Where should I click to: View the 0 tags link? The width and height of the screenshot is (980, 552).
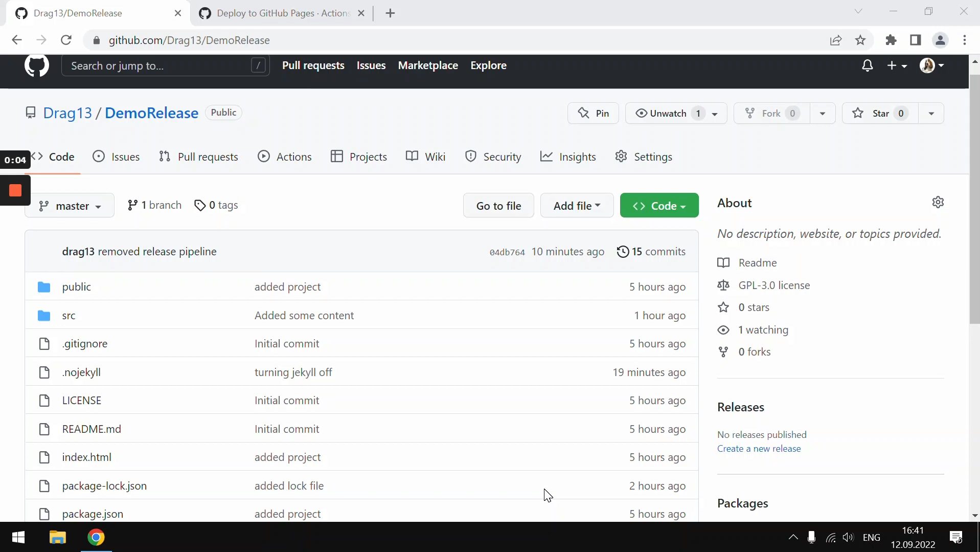(x=216, y=205)
